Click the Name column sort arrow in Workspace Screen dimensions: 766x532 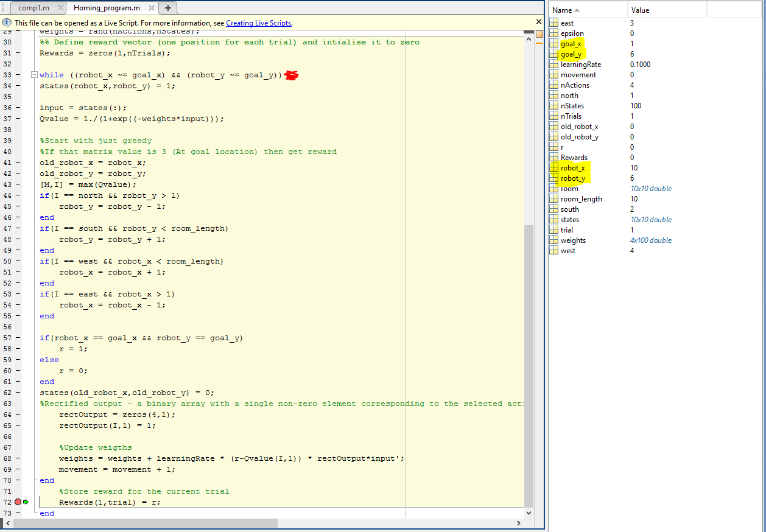pos(576,10)
